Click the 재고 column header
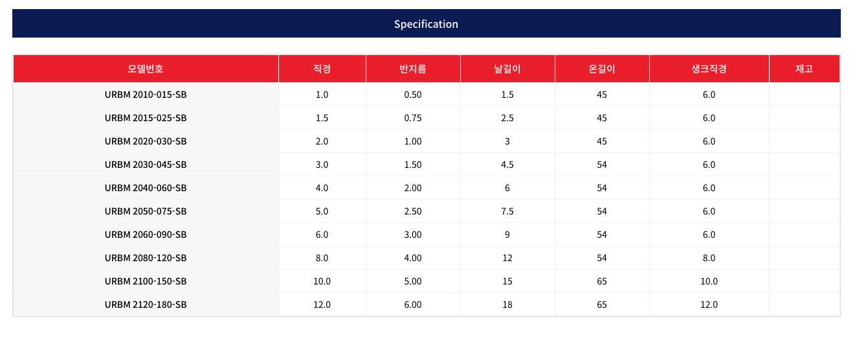 click(x=804, y=69)
